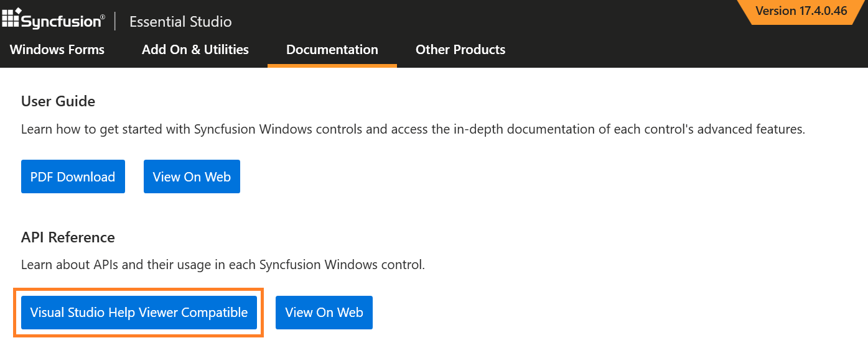Open User Guide's View On Web button
The height and width of the screenshot is (348, 868).
point(192,176)
